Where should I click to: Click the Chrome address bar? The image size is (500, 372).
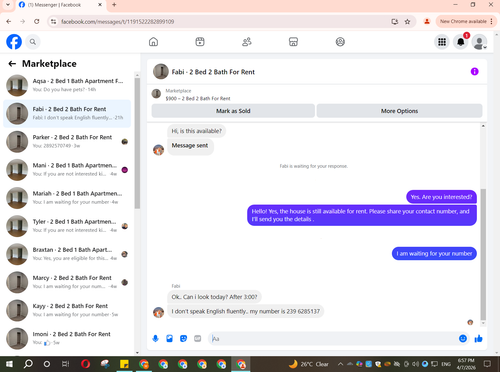[x=220, y=22]
